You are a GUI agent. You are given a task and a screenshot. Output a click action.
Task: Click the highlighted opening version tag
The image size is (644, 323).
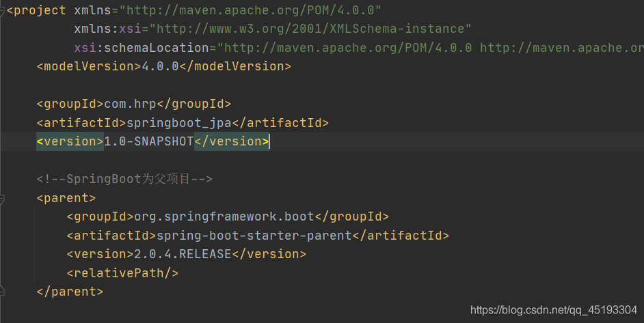70,141
